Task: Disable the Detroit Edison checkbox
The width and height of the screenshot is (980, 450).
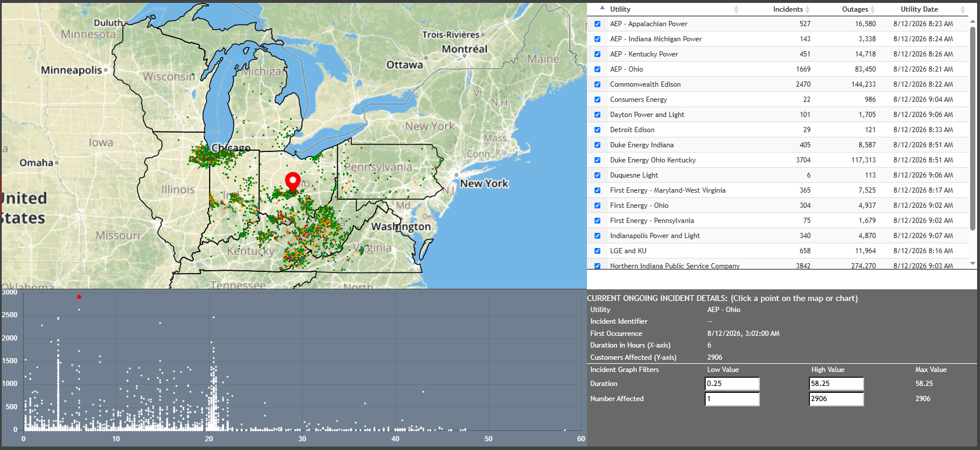Action: pos(597,130)
